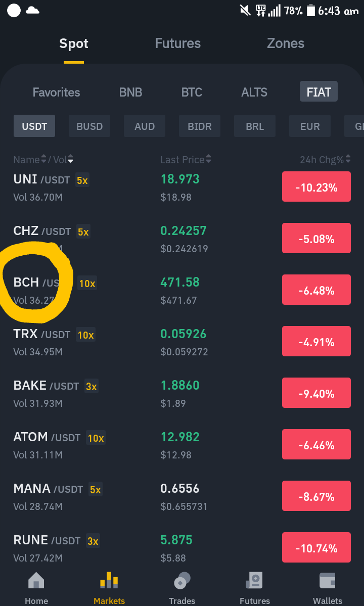Tap the signal strength status icon

pos(275,11)
